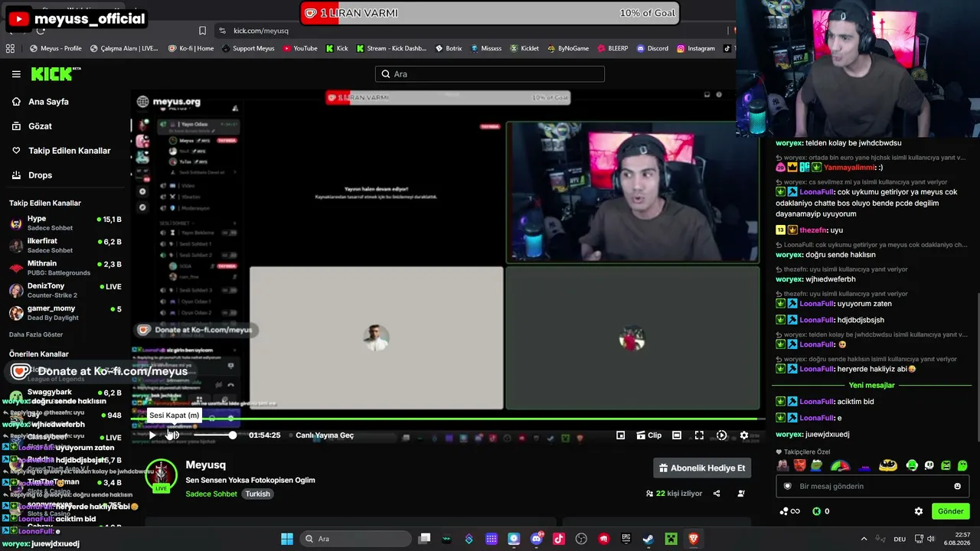Open the browser apps grid icon
The image size is (980, 551).
click(x=10, y=48)
